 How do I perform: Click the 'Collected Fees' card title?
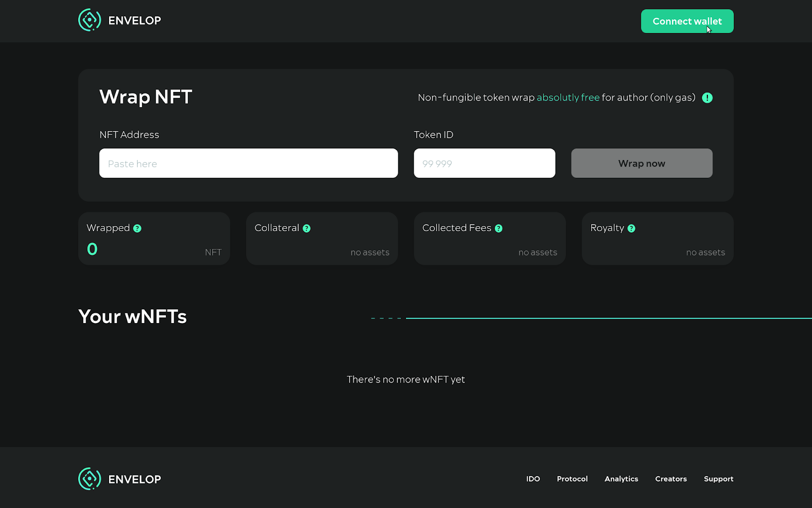[457, 228]
